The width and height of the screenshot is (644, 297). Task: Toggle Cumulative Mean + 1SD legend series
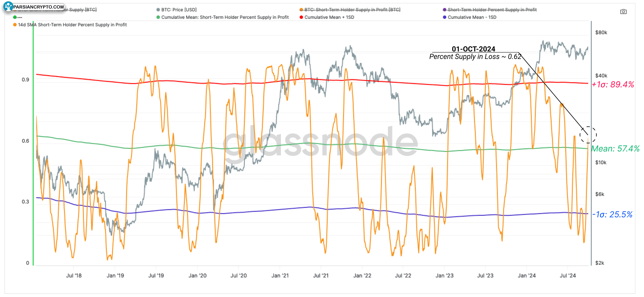(327, 17)
